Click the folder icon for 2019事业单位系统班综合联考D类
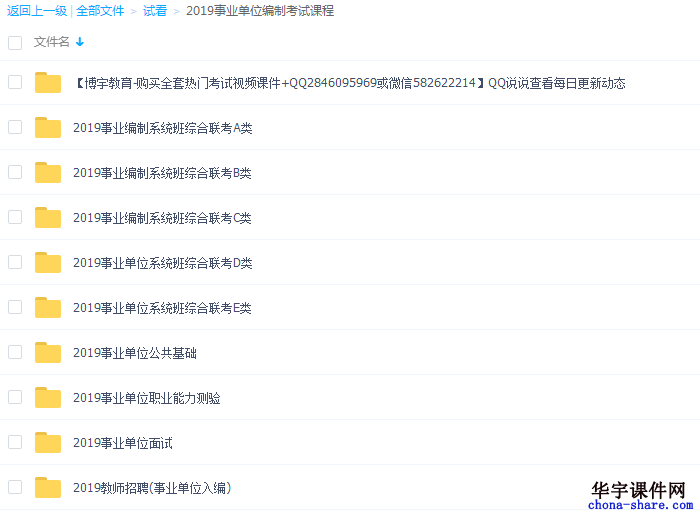Screen dimensions: 700x517 click(48, 263)
